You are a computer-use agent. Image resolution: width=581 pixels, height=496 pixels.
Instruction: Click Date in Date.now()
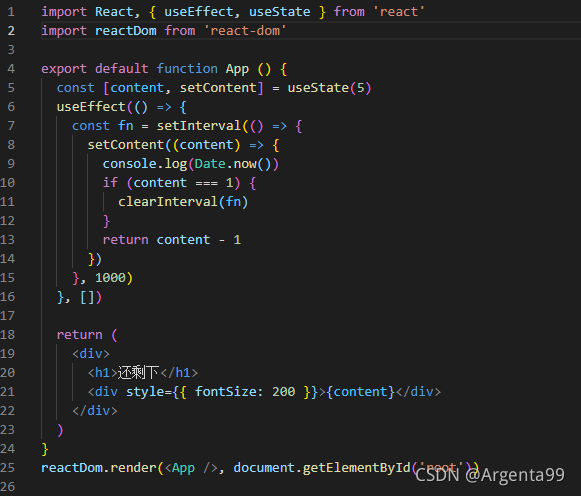coord(210,164)
